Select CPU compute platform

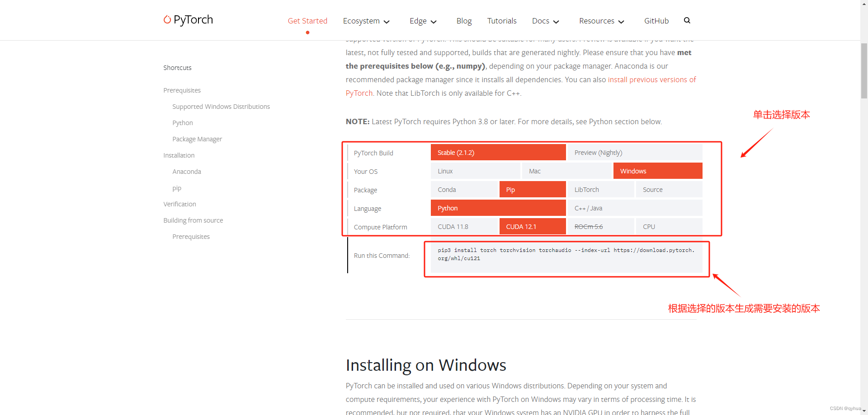669,227
